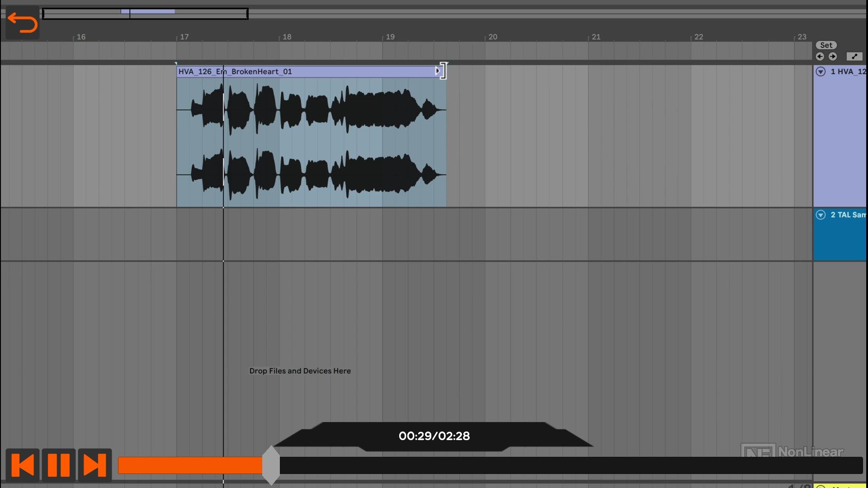Jump to the next locator arrow

pyautogui.click(x=833, y=56)
